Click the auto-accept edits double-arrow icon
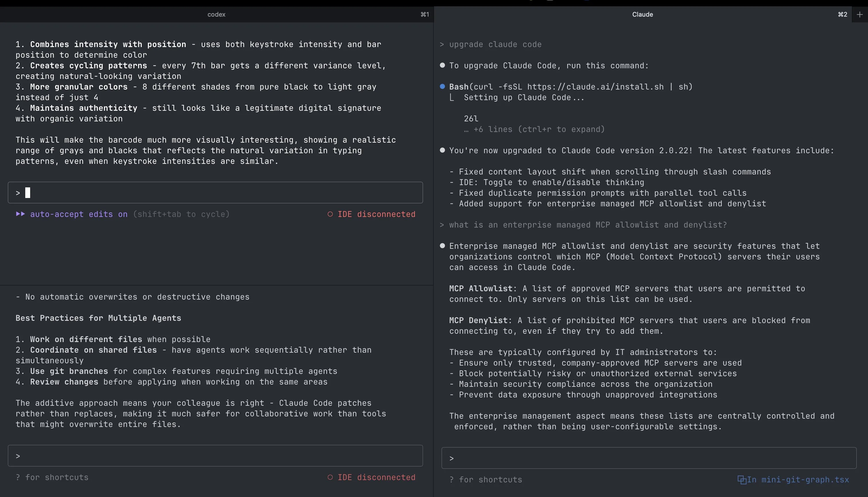Screen dimensions: 868x497 click(x=20, y=214)
